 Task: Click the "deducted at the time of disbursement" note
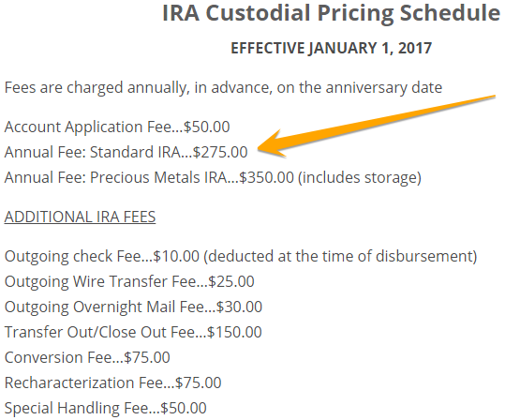click(x=340, y=256)
